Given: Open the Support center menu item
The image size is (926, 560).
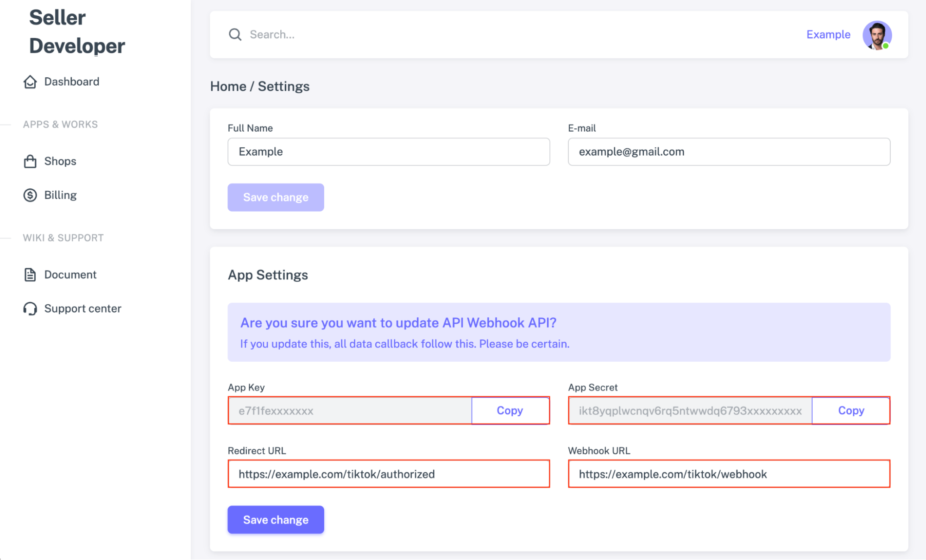Looking at the screenshot, I should click(82, 308).
